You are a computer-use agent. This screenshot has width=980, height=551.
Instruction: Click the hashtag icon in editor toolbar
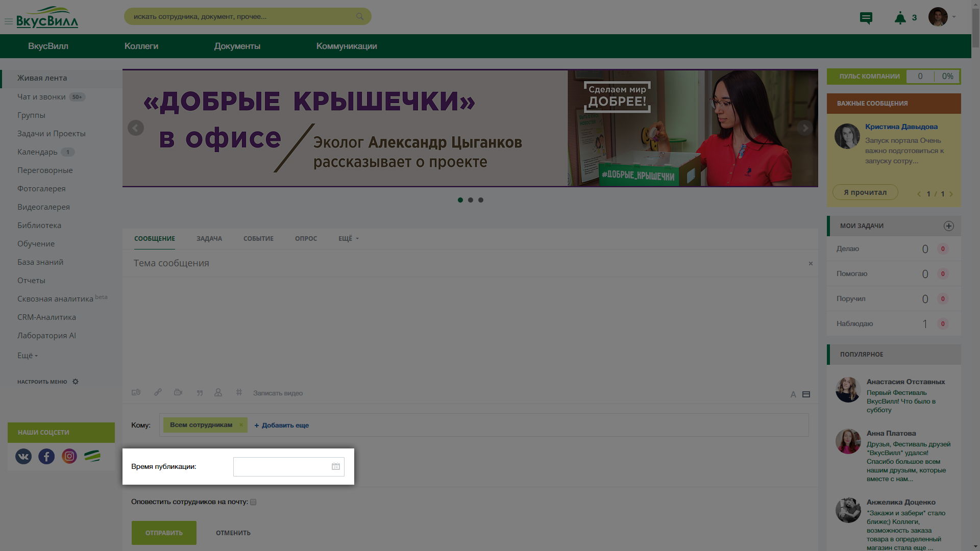(239, 392)
